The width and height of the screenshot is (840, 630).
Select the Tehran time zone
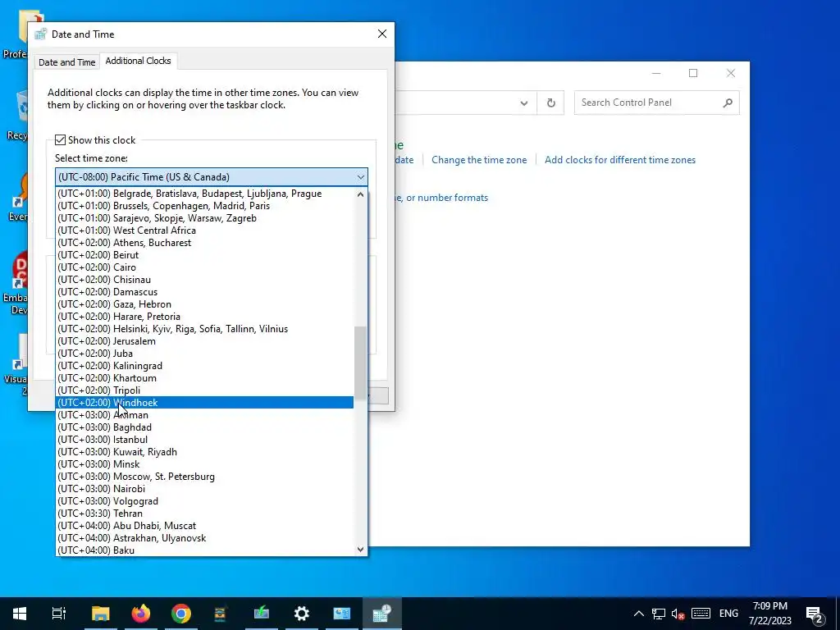click(204, 514)
